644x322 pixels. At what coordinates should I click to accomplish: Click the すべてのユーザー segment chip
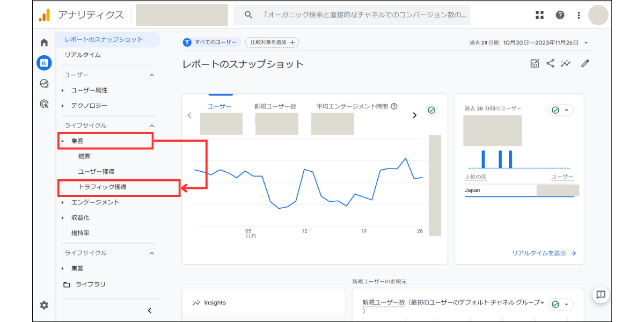212,42
